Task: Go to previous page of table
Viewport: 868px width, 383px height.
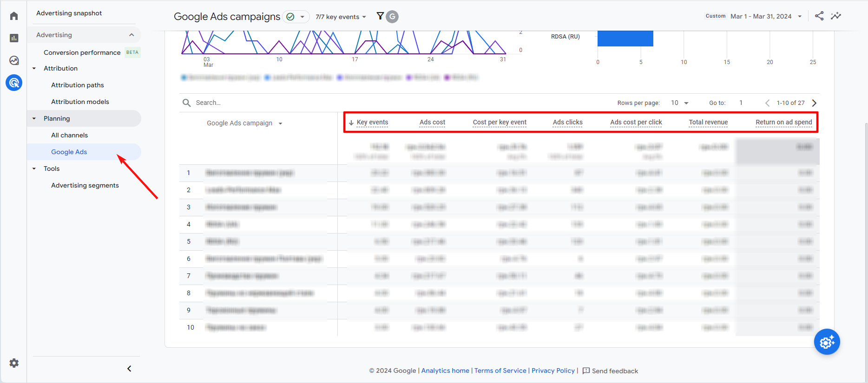Action: [x=767, y=103]
